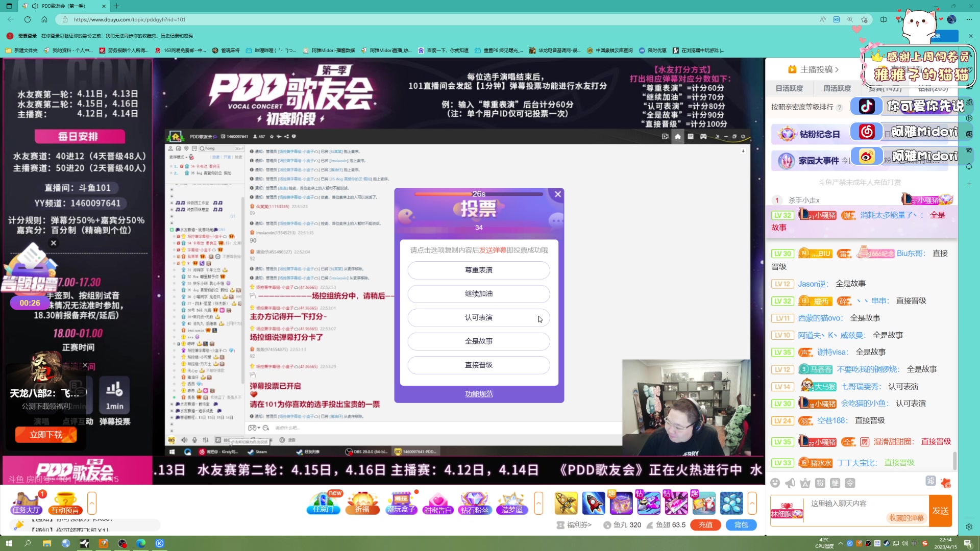Toggle the 滤 danmaku filter button
The height and width of the screenshot is (551, 980).
(930, 481)
